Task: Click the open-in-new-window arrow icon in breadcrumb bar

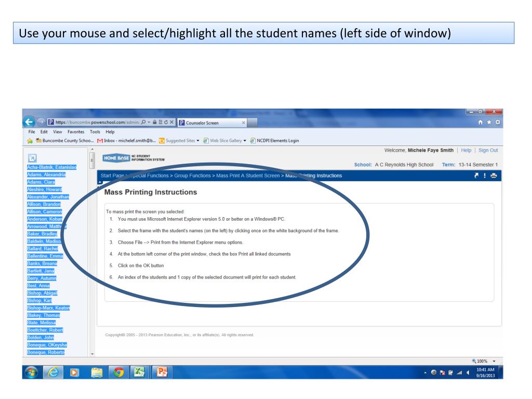Action: pyautogui.click(x=476, y=176)
